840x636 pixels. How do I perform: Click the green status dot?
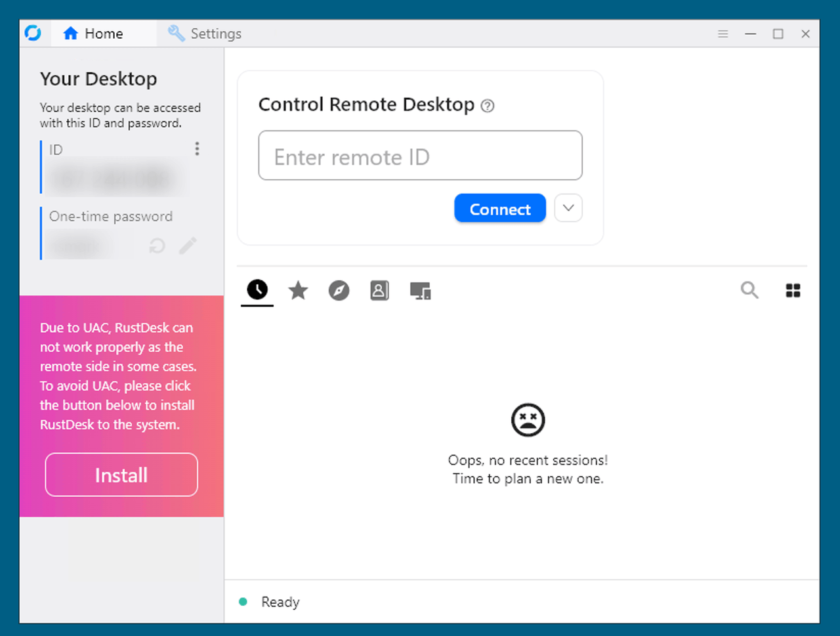[243, 601]
